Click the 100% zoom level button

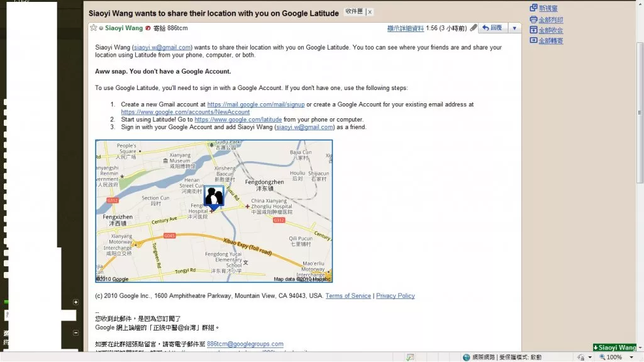point(611,357)
